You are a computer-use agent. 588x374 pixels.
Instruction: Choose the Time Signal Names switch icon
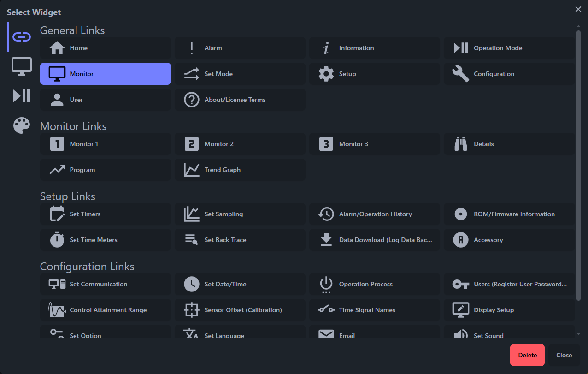tap(326, 309)
